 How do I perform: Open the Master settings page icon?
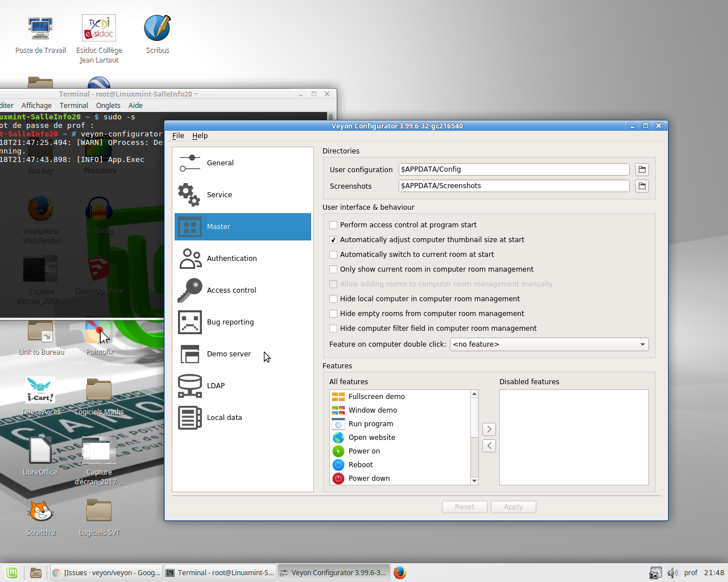pyautogui.click(x=189, y=226)
